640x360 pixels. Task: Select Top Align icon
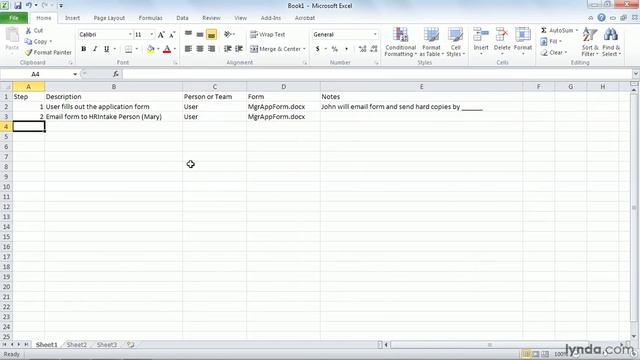coord(188,35)
